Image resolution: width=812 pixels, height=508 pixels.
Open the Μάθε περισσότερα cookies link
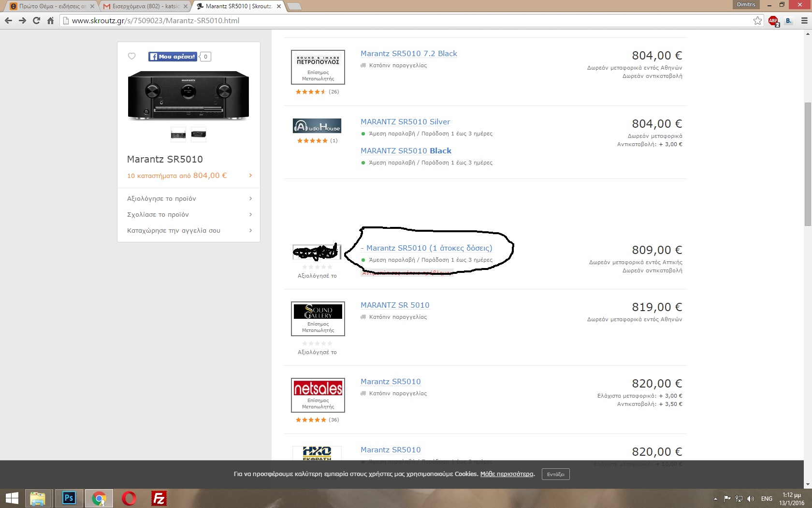pos(507,474)
